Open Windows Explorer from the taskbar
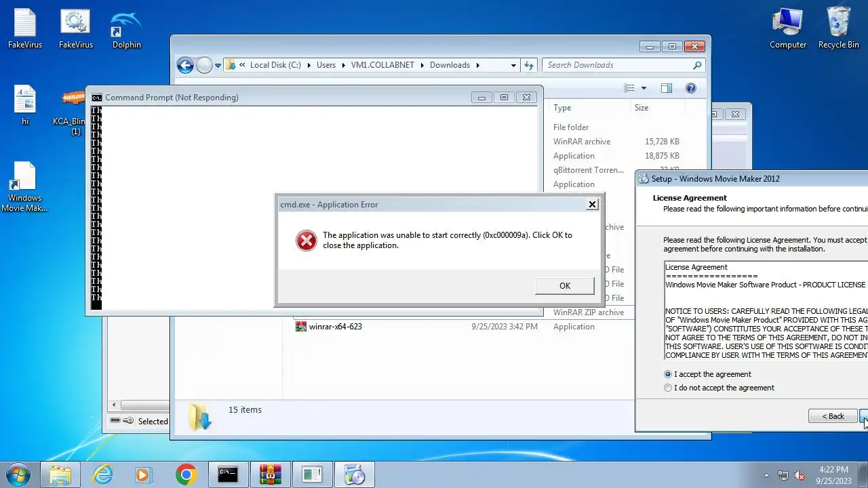 point(60,474)
